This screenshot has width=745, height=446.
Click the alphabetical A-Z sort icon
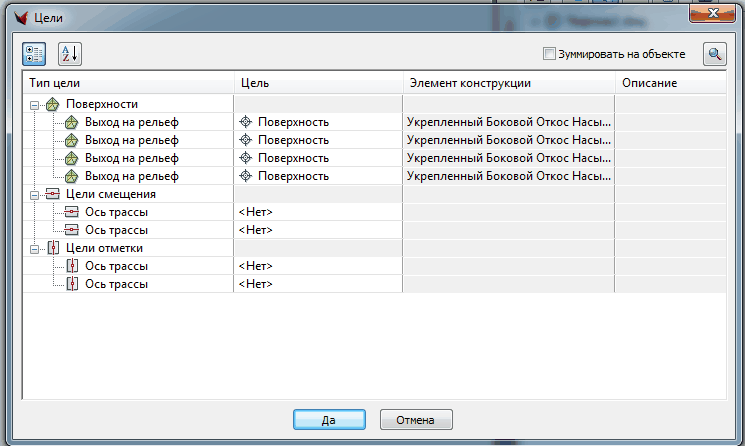[68, 54]
